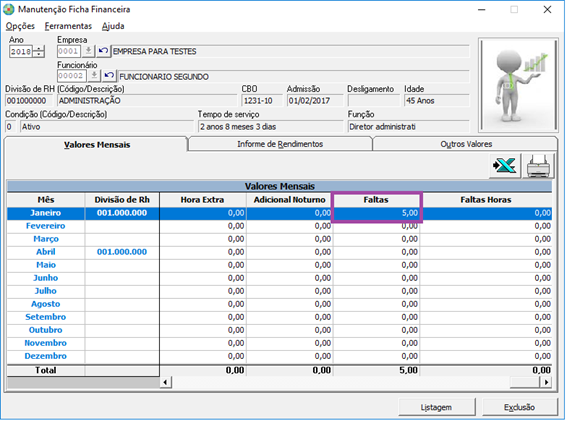Click the Empresa lookup download icon
Viewport: 567px width, 421px height.
[x=88, y=51]
